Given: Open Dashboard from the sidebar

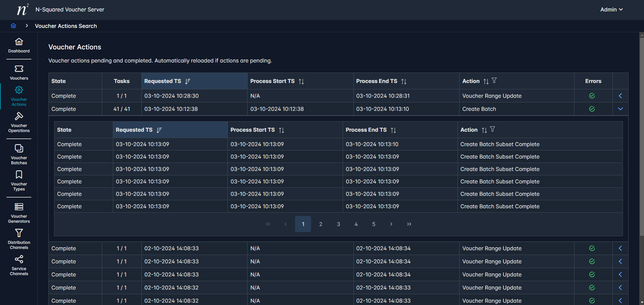Looking at the screenshot, I should coord(19,45).
